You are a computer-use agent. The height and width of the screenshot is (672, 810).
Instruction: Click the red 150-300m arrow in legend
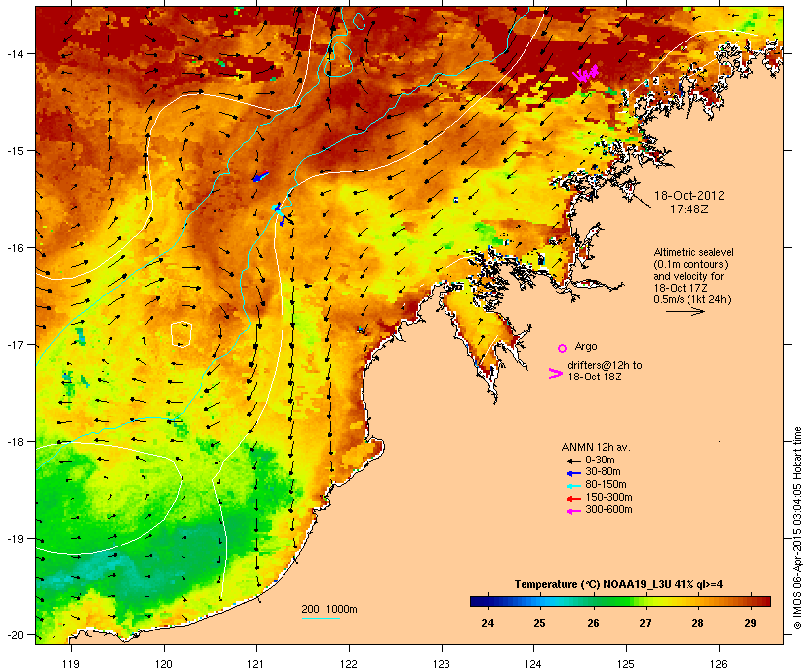[573, 499]
